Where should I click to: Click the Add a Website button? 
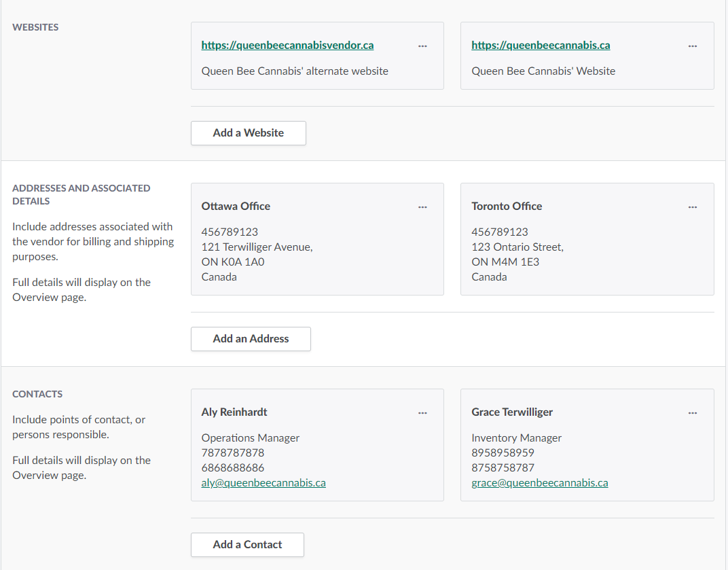(248, 133)
